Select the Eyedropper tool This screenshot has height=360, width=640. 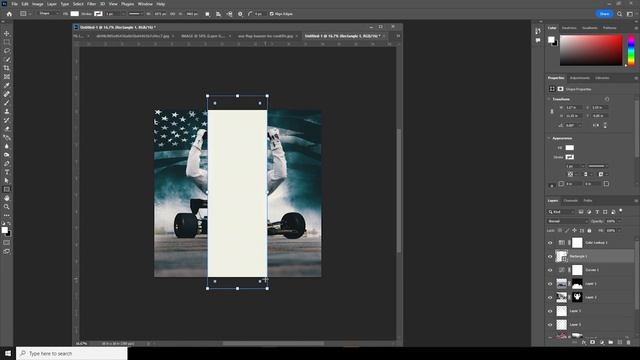click(7, 85)
